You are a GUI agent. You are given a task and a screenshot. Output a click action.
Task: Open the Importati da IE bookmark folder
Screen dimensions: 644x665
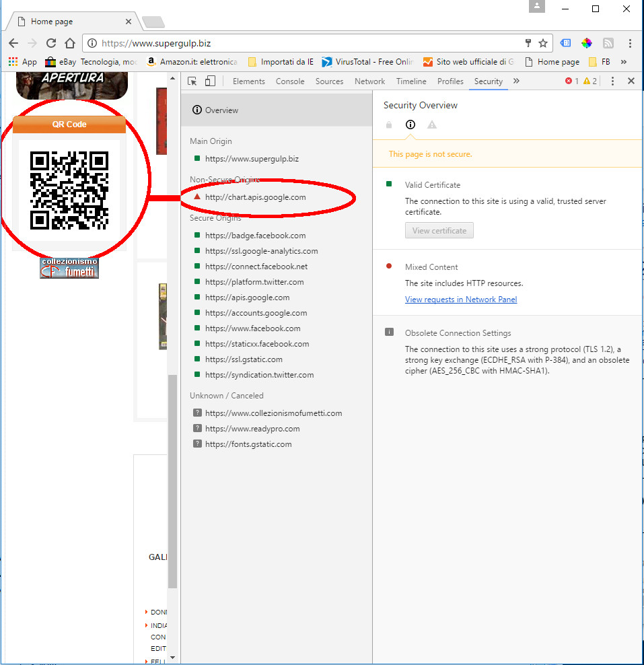coord(281,62)
